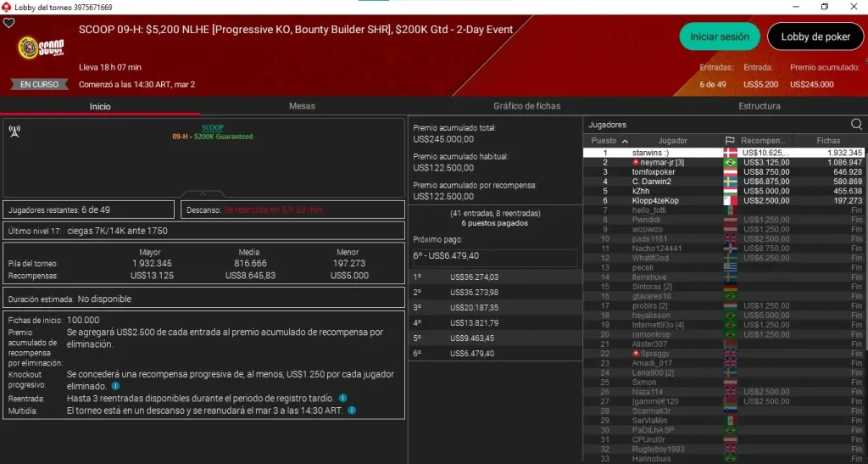Viewport: 868px width, 464px height.
Task: Click the heart favorite icon
Action: coord(8,23)
